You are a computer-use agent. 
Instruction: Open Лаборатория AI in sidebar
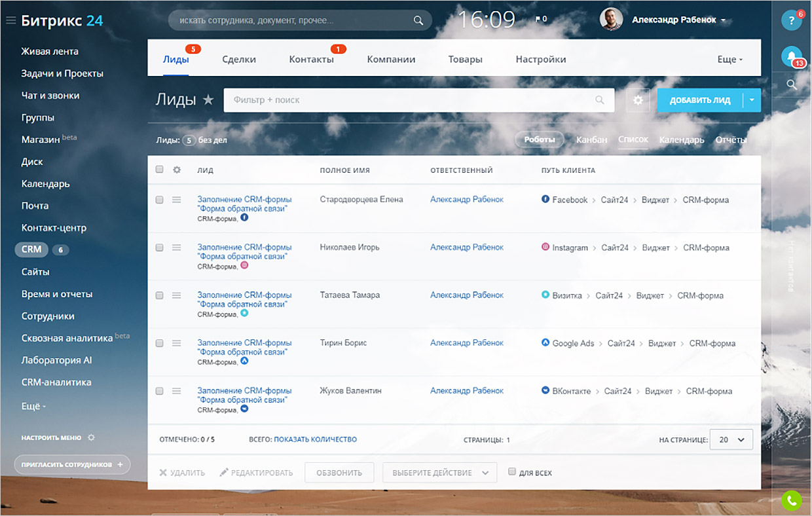click(x=56, y=360)
